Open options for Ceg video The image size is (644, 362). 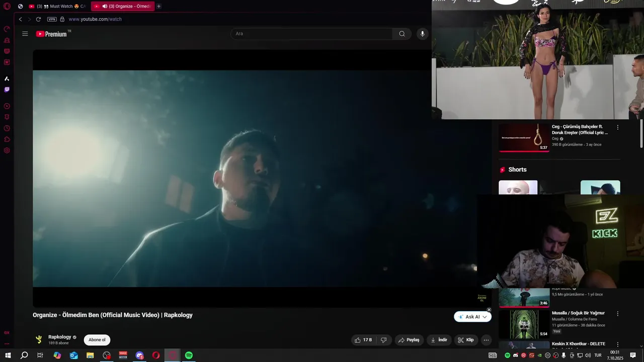618,127
